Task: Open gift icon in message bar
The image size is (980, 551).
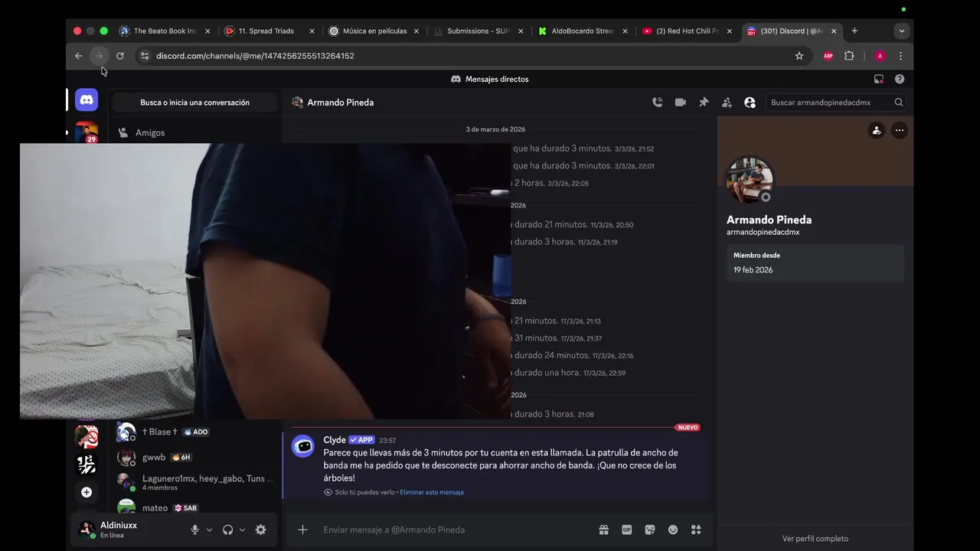Action: click(603, 530)
